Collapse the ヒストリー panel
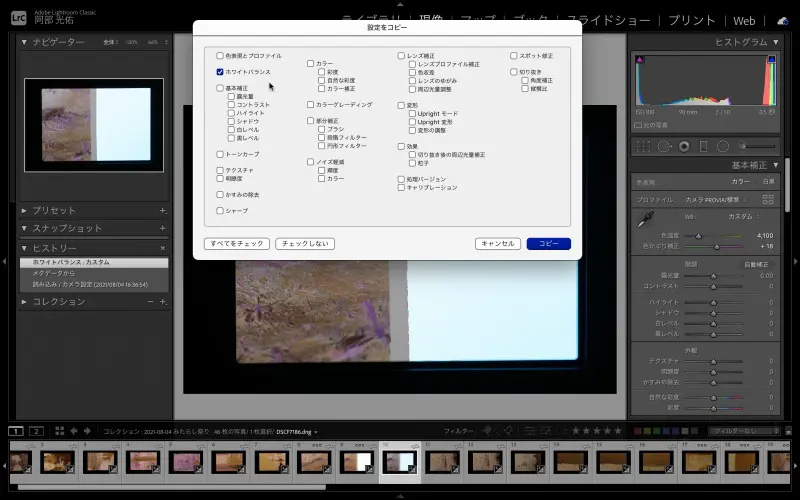The width and height of the screenshot is (800, 500). (x=24, y=248)
